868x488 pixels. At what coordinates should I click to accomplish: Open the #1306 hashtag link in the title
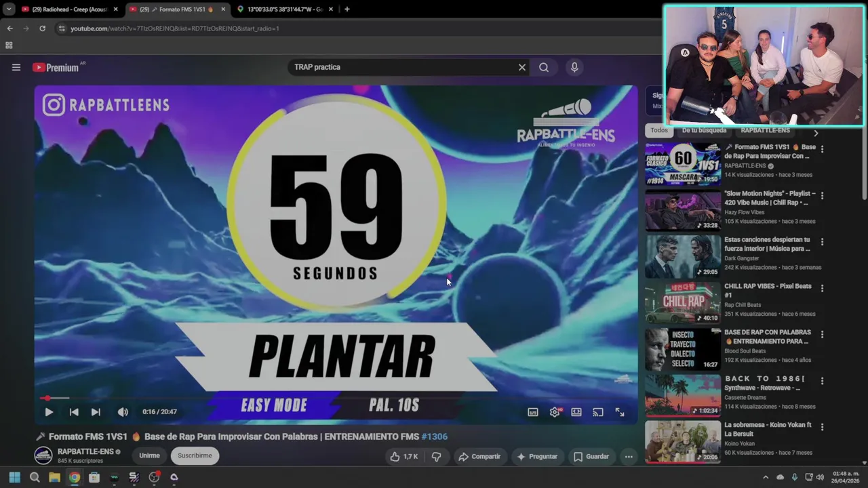434,436
